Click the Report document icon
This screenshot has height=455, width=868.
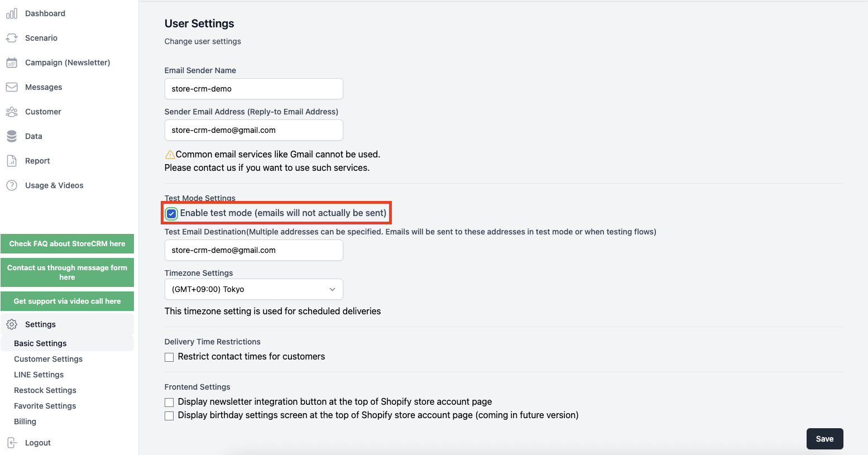[x=12, y=161]
